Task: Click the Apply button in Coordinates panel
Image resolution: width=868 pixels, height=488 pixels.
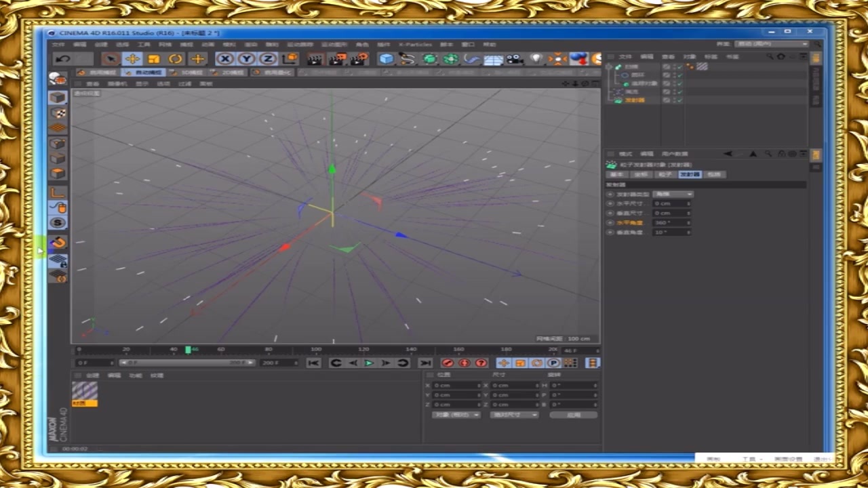Action: tap(574, 414)
